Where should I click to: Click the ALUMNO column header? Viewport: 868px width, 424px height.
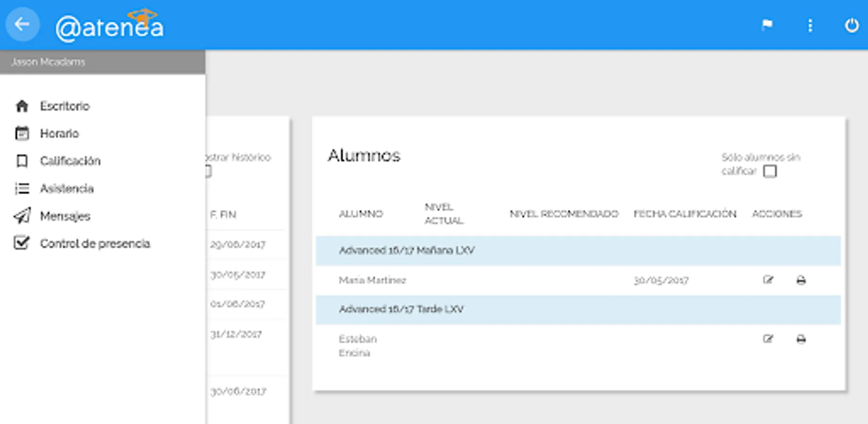click(x=361, y=214)
